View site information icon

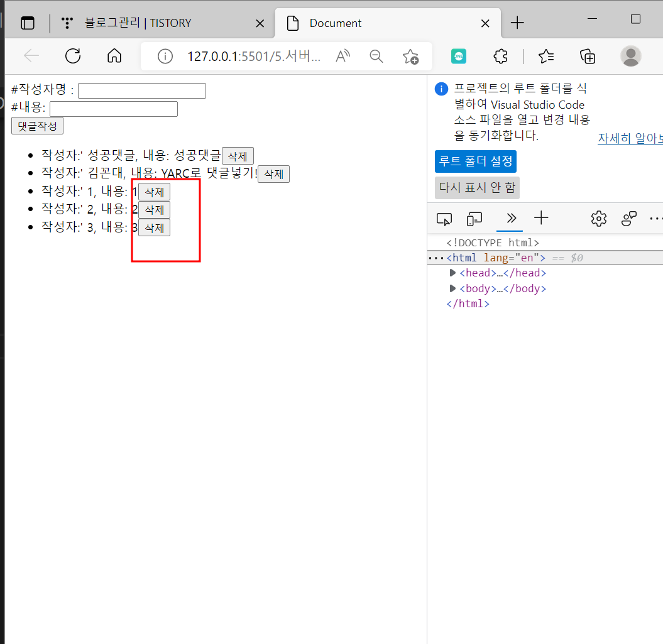(165, 57)
